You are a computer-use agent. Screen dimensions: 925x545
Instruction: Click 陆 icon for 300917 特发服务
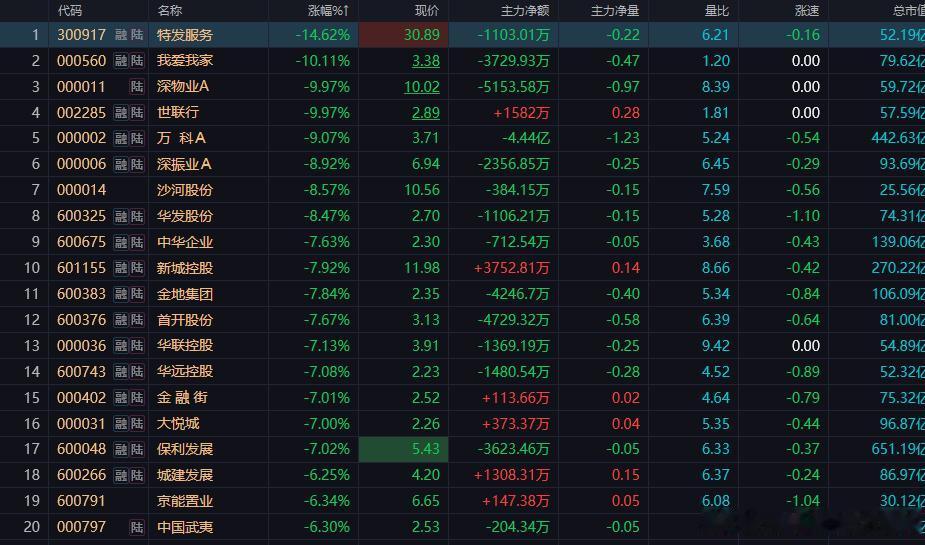[137, 35]
